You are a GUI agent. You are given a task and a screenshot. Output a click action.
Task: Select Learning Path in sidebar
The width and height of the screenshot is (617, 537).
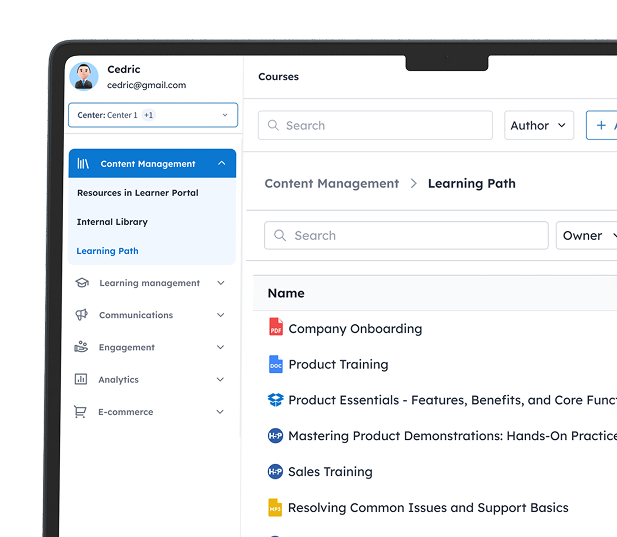click(x=107, y=251)
